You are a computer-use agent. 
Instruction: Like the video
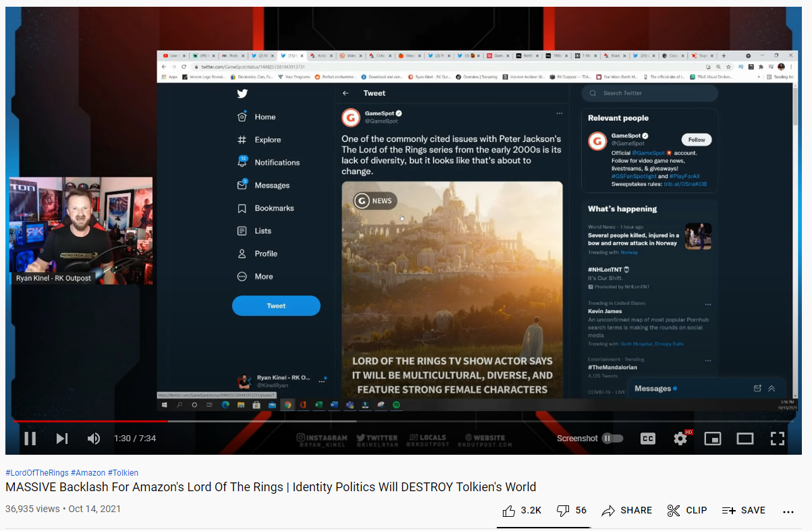coord(521,511)
